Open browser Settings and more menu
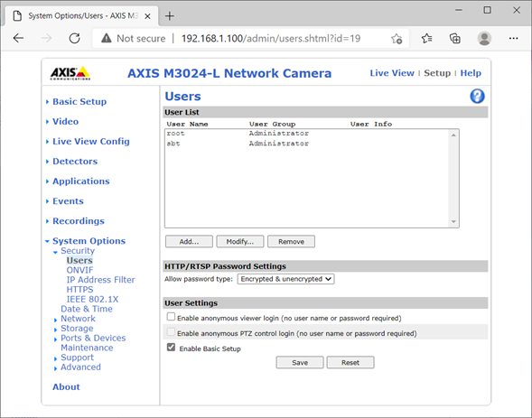This screenshot has width=532, height=418. [x=513, y=38]
